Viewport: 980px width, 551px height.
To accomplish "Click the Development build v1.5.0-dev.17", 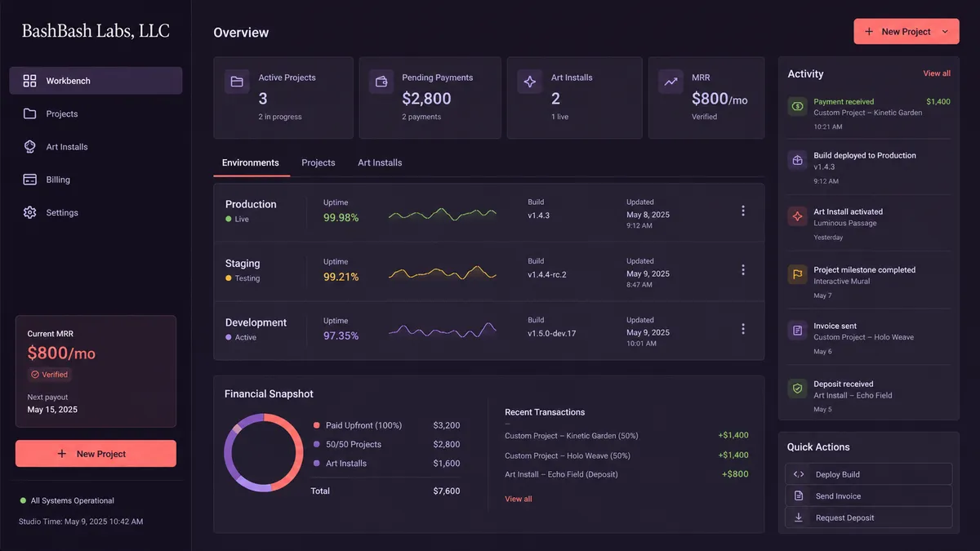I will pyautogui.click(x=552, y=333).
